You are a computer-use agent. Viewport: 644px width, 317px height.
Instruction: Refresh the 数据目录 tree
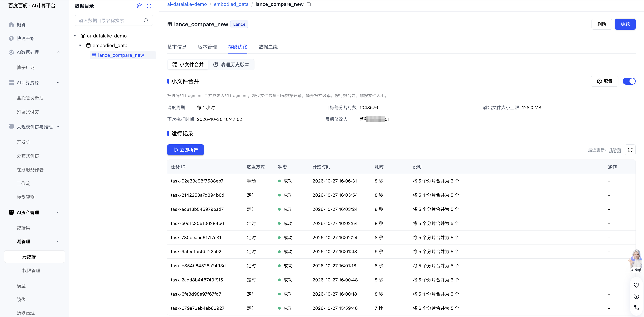[x=149, y=6]
